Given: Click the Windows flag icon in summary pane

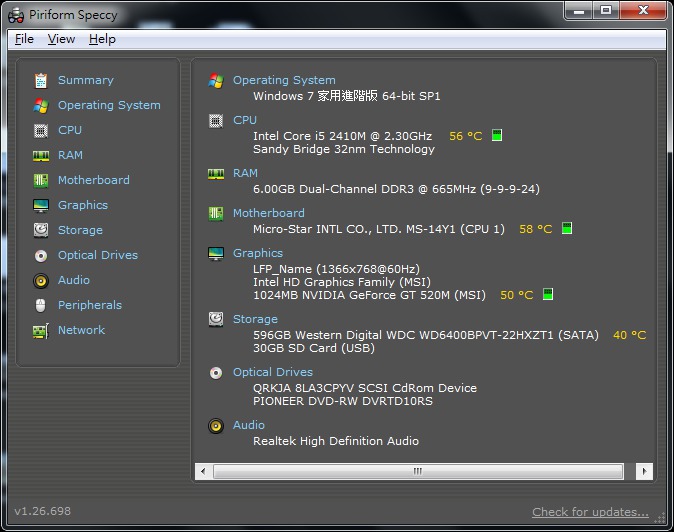Looking at the screenshot, I should [x=216, y=81].
